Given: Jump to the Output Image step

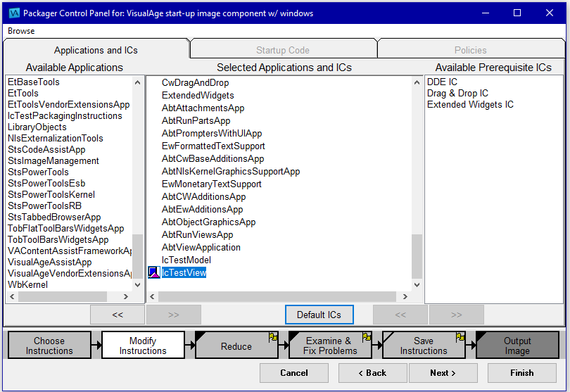Looking at the screenshot, I should pos(517,346).
